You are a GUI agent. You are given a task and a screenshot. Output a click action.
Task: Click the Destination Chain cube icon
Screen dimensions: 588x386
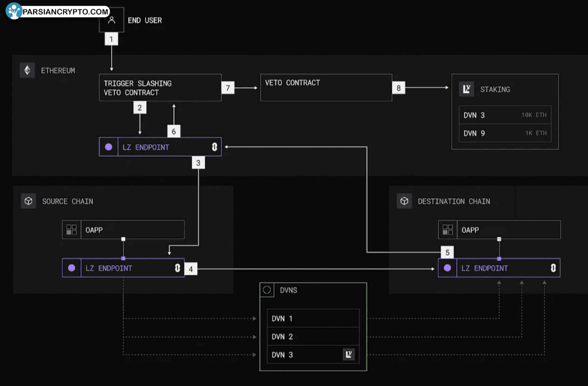404,201
